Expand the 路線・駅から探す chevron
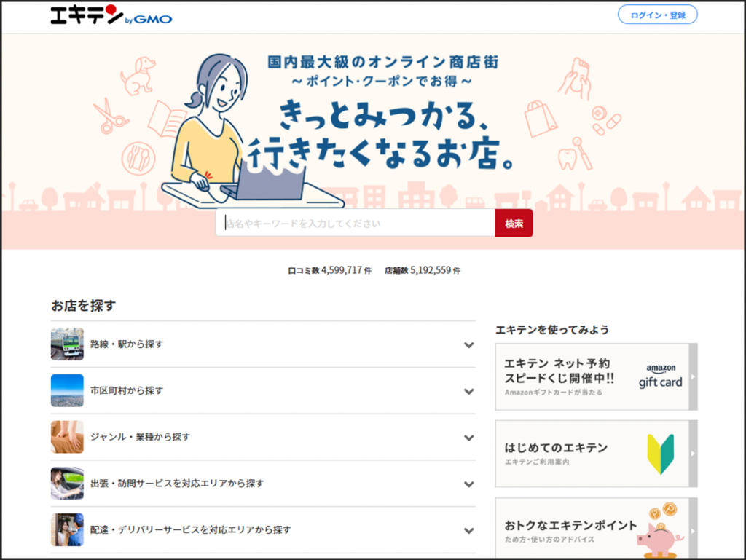 pos(468,344)
